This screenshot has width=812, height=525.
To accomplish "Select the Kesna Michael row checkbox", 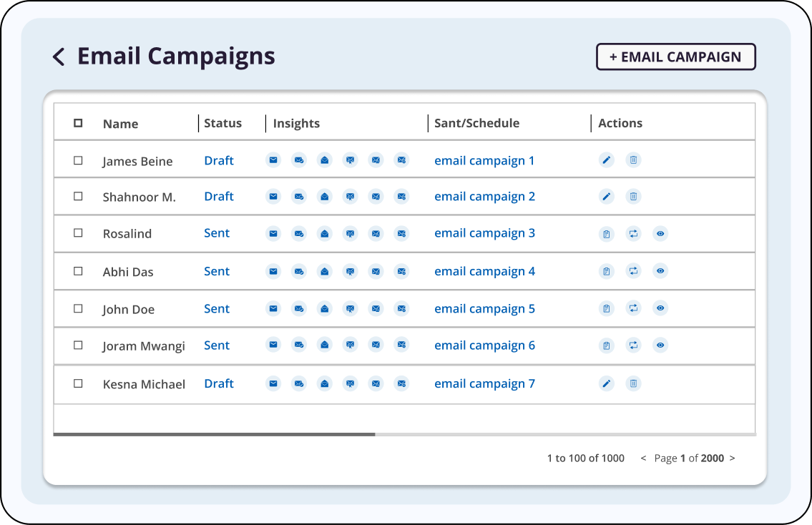I will 78,383.
